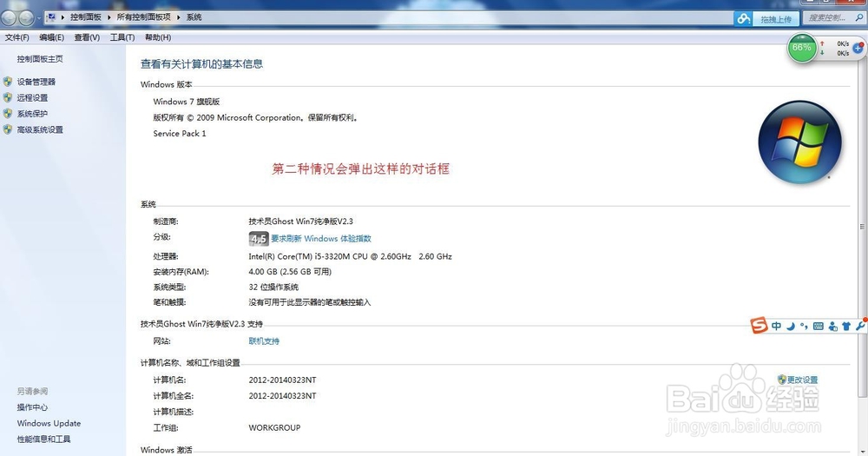Open recent pages dropdown beside navigation arrows
Viewport: 868px width, 456px height.
(x=38, y=18)
